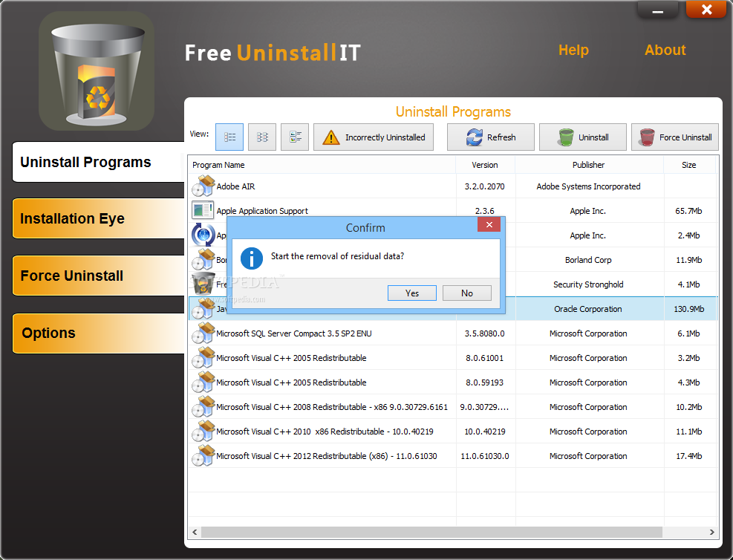Screen dimensions: 733x560
Task: Open the Installation Eye side tab
Action: [x=98, y=219]
